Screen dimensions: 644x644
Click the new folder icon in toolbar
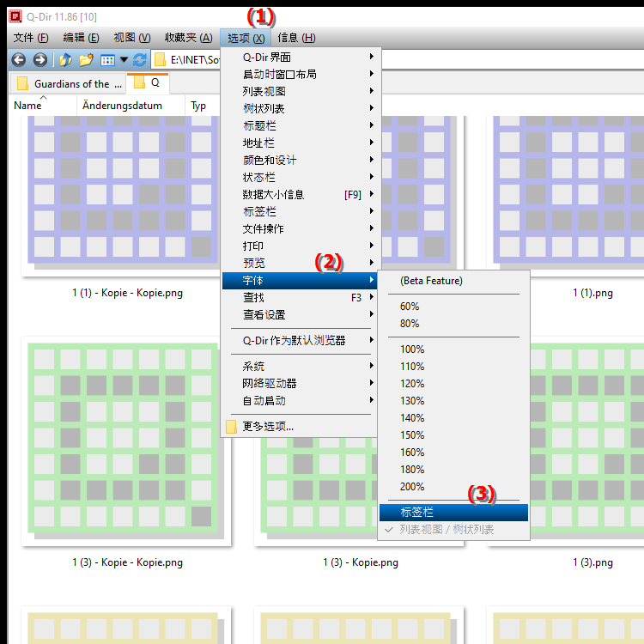point(86,60)
